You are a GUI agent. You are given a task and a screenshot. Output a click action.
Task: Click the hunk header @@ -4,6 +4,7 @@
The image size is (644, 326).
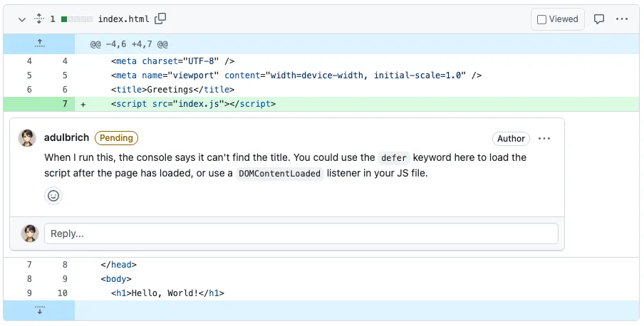click(x=129, y=44)
